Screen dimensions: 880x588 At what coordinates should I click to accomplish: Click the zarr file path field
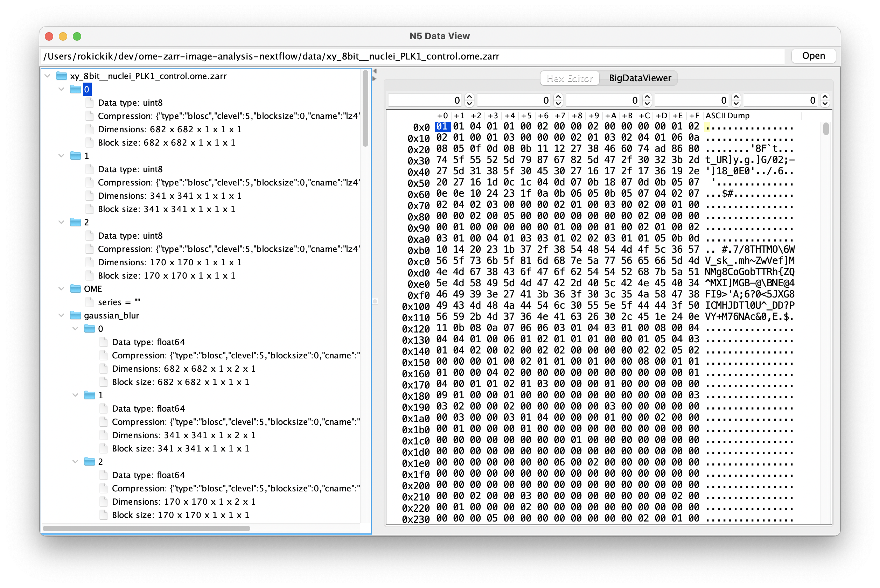pos(412,56)
